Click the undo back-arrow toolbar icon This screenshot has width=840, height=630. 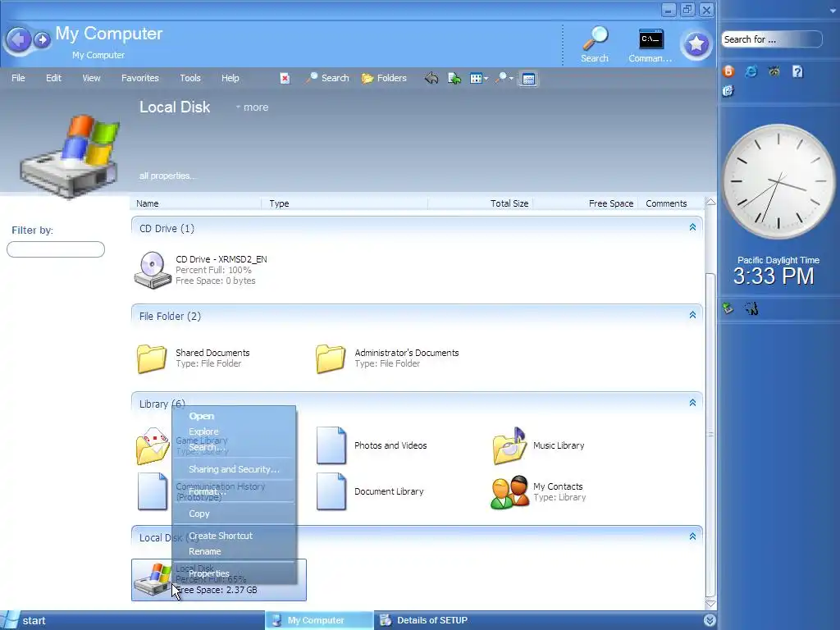coord(431,79)
